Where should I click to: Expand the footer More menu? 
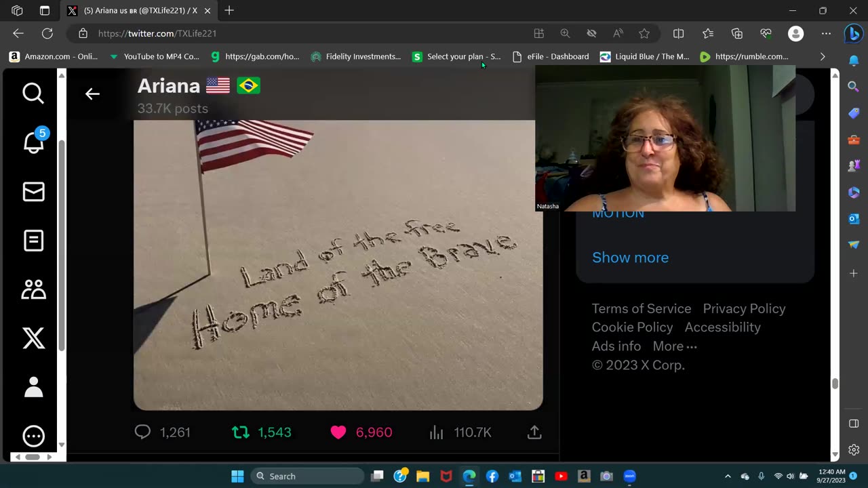click(x=675, y=346)
